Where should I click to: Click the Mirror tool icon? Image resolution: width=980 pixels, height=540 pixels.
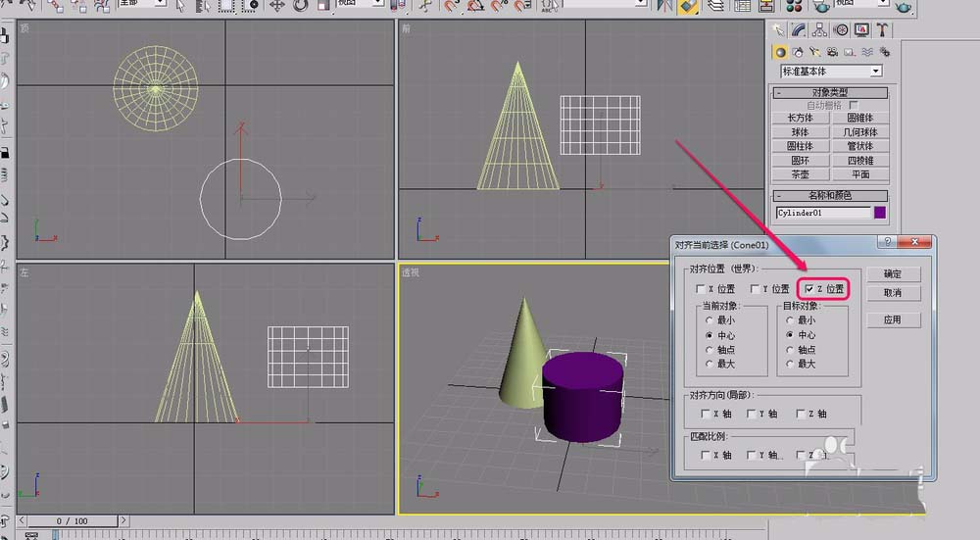click(x=664, y=6)
